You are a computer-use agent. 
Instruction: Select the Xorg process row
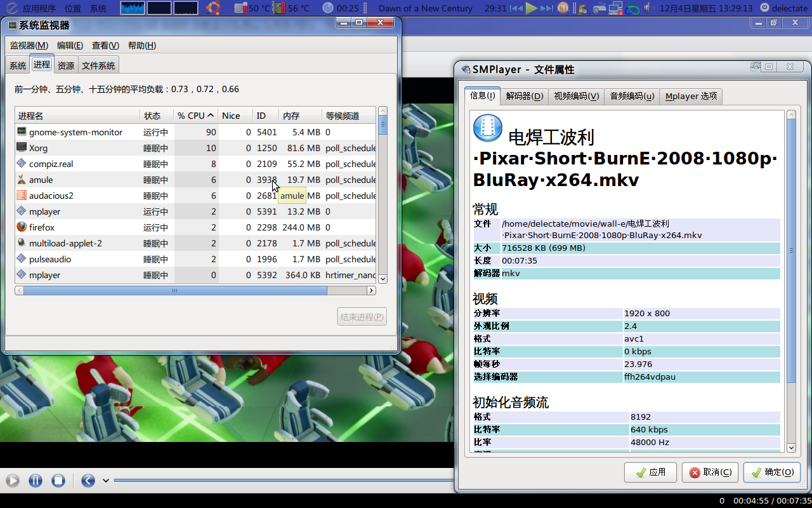point(195,148)
